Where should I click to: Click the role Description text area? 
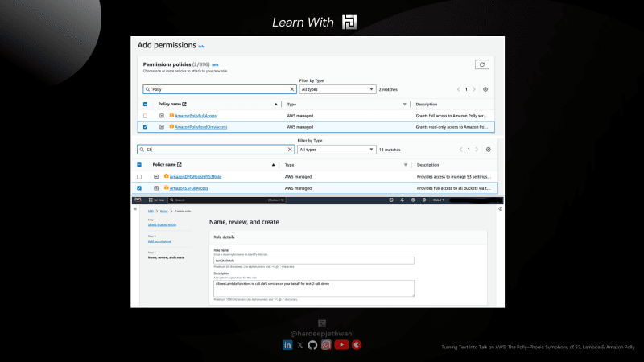coord(314,289)
